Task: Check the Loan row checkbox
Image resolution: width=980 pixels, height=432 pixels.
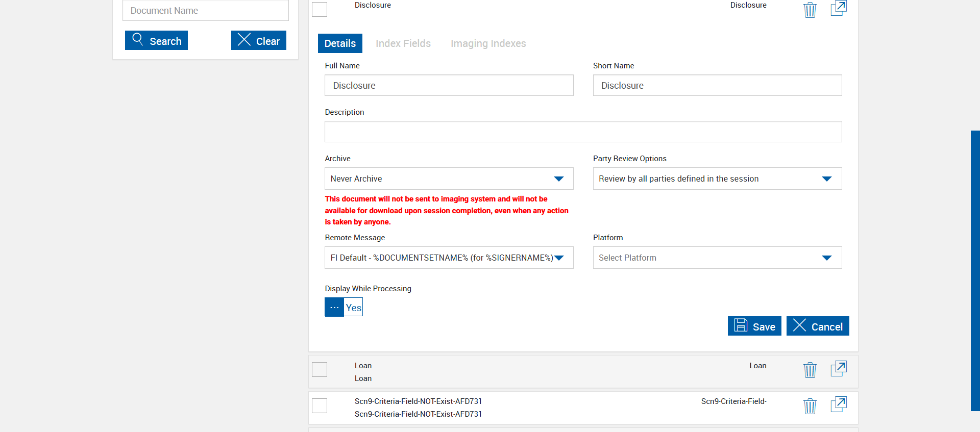Action: pyautogui.click(x=320, y=369)
